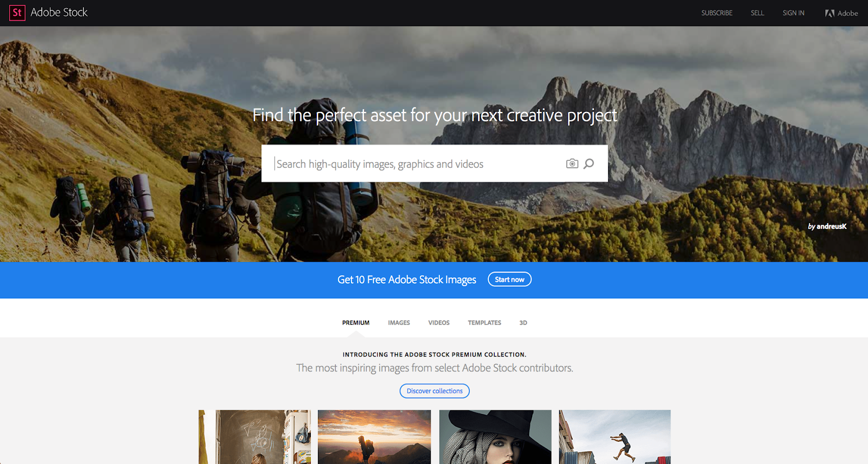Click 'The most inspiring images' subtitle text
Screen dimensions: 868x464
coord(435,368)
